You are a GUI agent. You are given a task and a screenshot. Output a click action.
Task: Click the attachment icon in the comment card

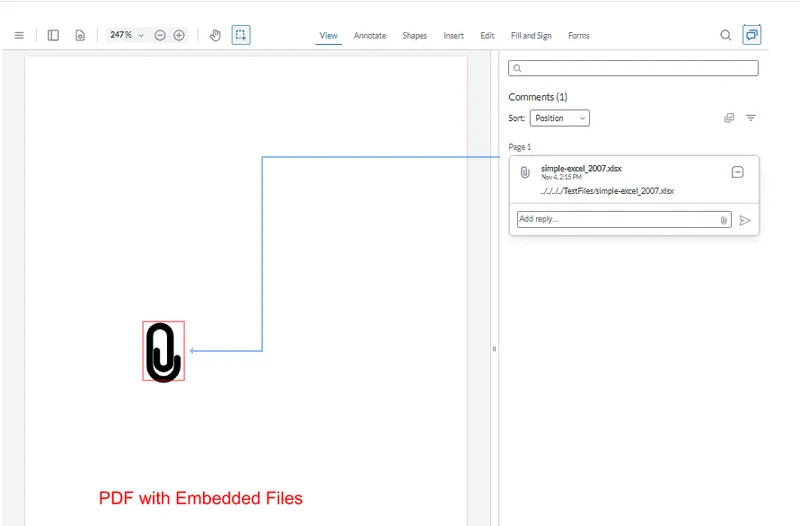pyautogui.click(x=525, y=172)
